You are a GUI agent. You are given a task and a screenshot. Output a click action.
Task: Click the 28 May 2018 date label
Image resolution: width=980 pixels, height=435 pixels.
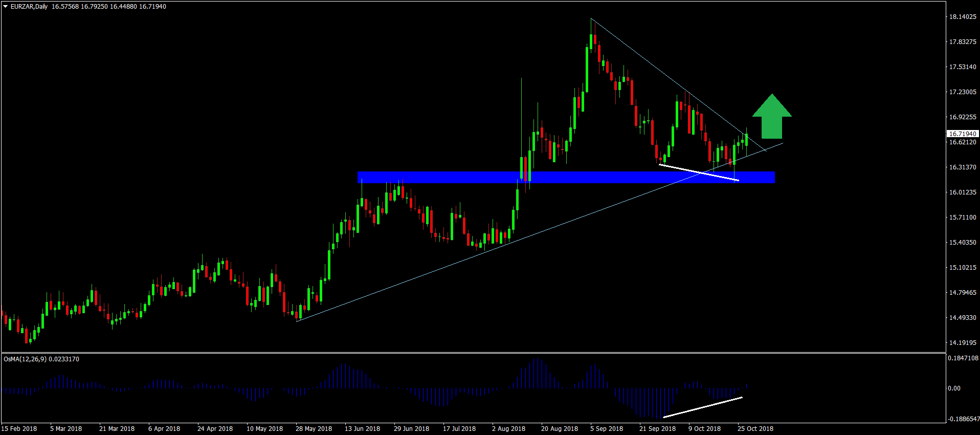[x=314, y=429]
